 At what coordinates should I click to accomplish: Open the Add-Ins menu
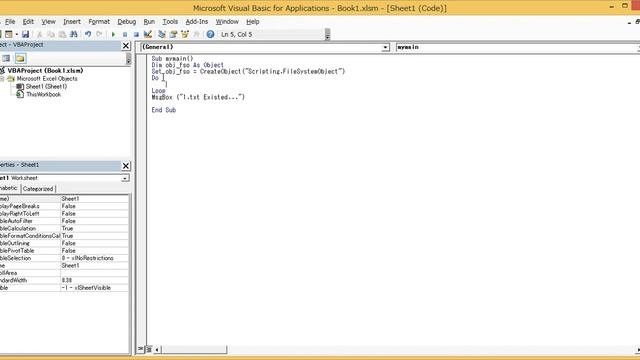tap(197, 22)
